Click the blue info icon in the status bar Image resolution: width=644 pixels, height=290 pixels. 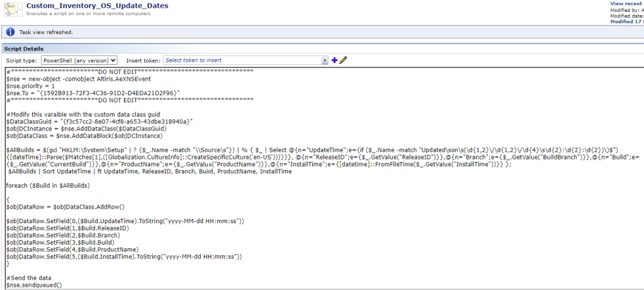click(10, 32)
